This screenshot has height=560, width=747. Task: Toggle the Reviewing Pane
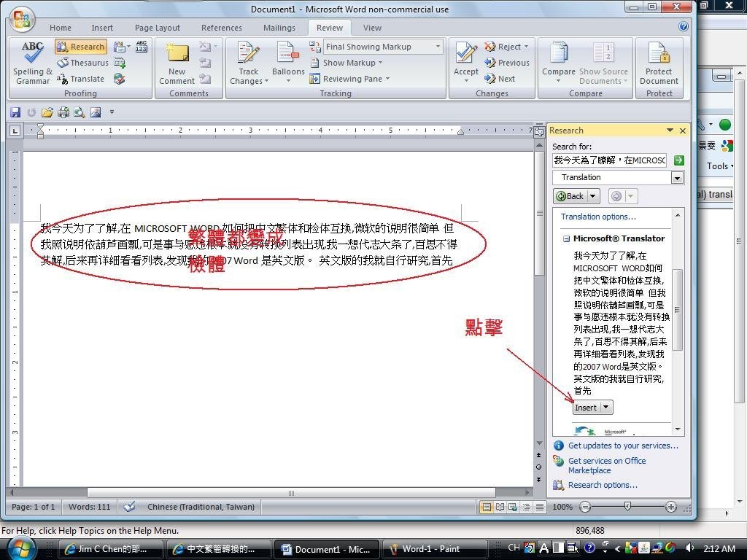(x=349, y=79)
